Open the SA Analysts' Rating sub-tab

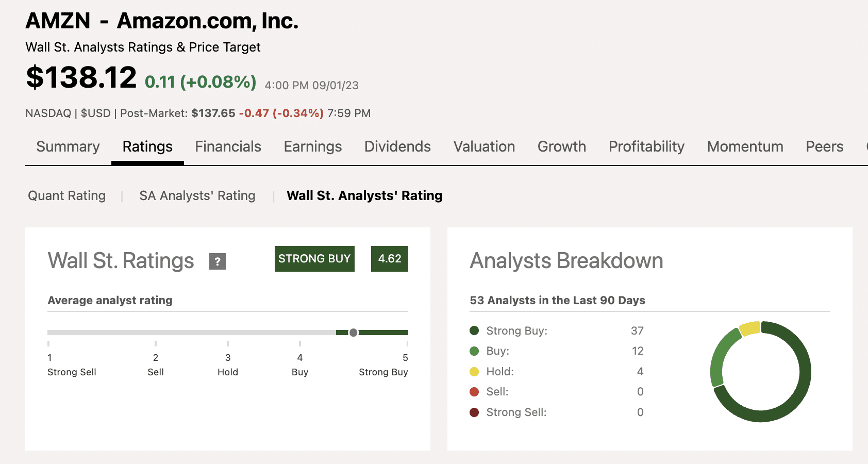(197, 196)
